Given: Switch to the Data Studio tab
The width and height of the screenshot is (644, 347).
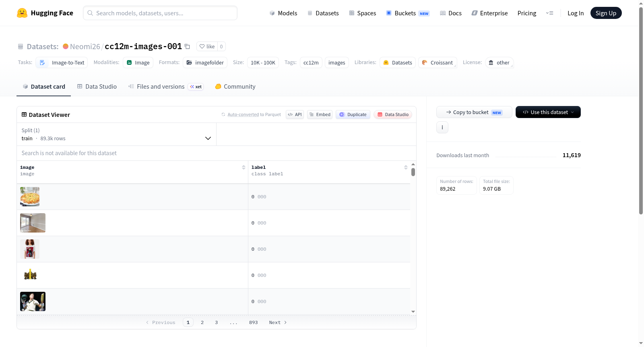Looking at the screenshot, I should click(x=97, y=86).
